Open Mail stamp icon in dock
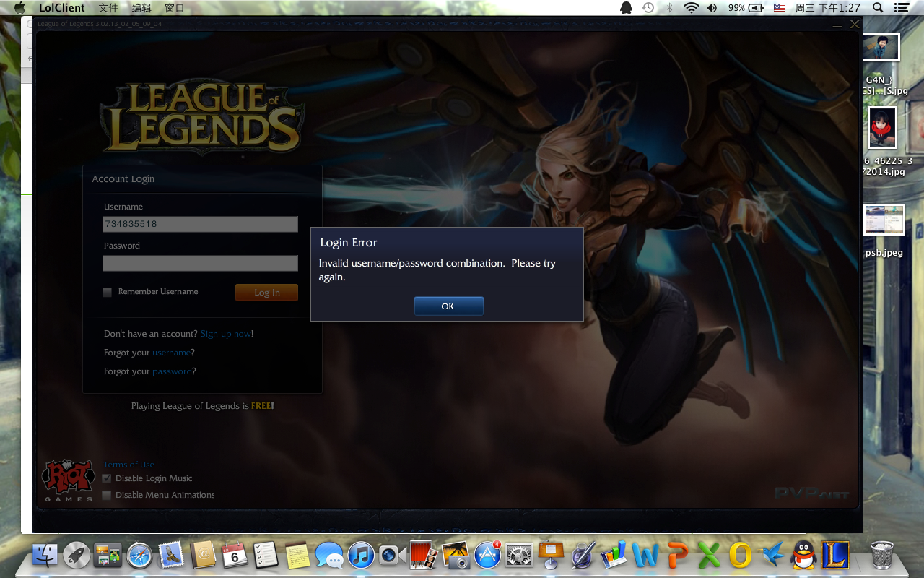The width and height of the screenshot is (924, 578). (x=171, y=555)
